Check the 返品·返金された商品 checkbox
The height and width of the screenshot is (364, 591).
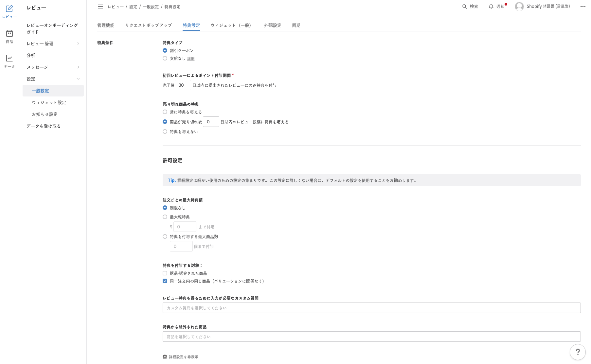pos(165,273)
